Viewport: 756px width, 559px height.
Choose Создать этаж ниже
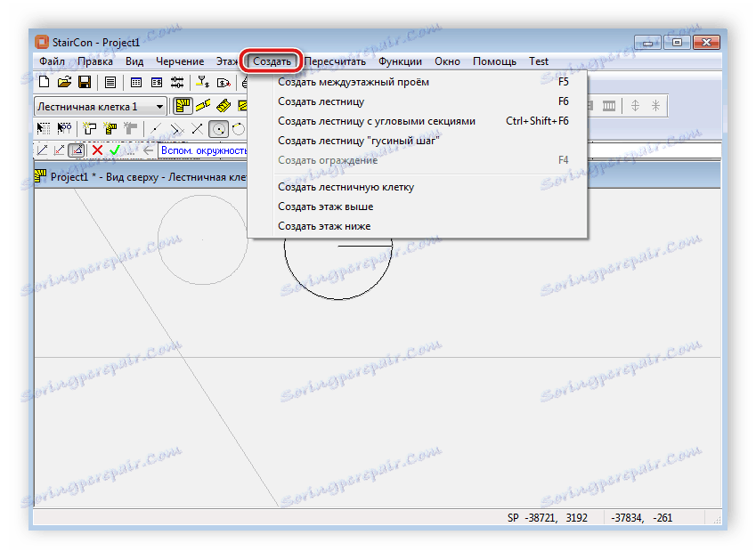click(418, 226)
